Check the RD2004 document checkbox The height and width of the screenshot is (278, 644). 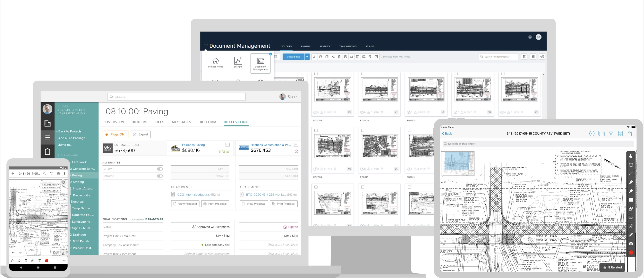363,74
